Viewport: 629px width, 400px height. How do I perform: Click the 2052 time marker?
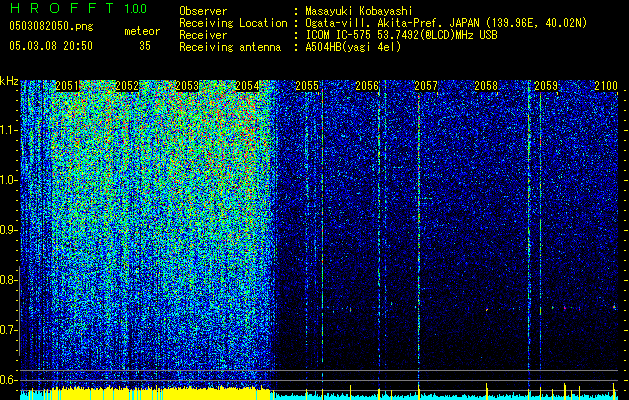pos(127,86)
